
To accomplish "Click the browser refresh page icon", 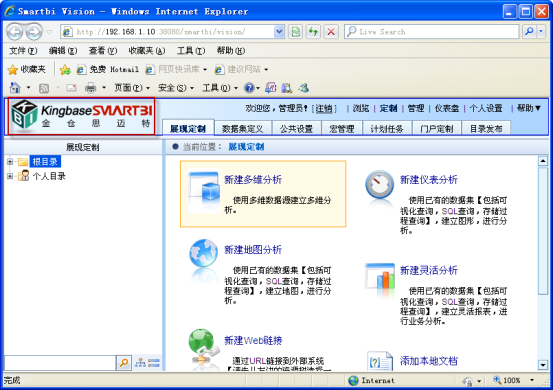I will click(313, 32).
